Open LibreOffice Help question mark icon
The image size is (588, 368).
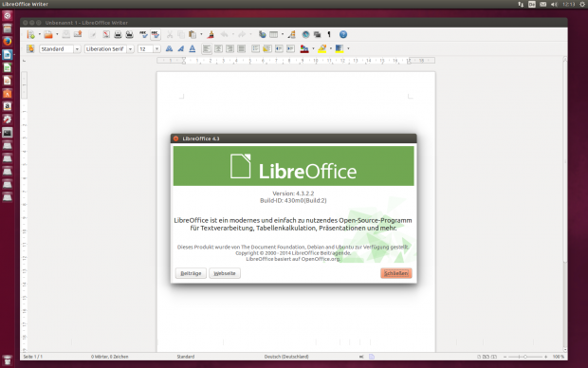(343, 34)
